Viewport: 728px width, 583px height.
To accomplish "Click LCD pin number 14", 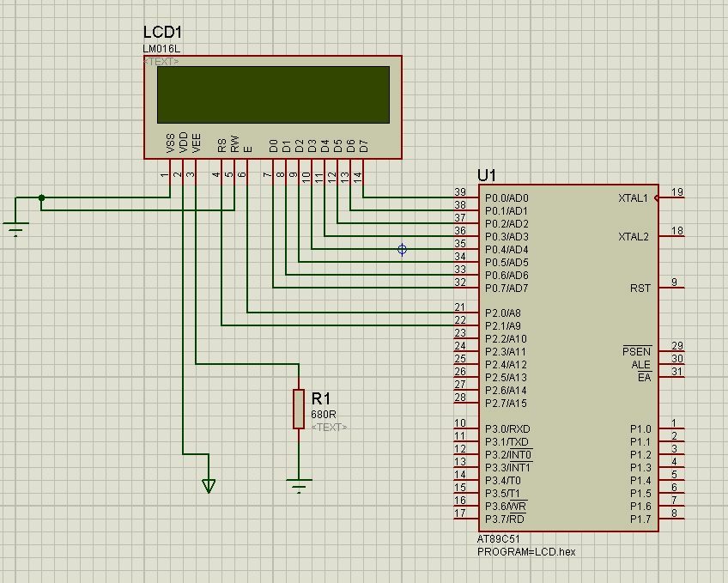I will [357, 178].
